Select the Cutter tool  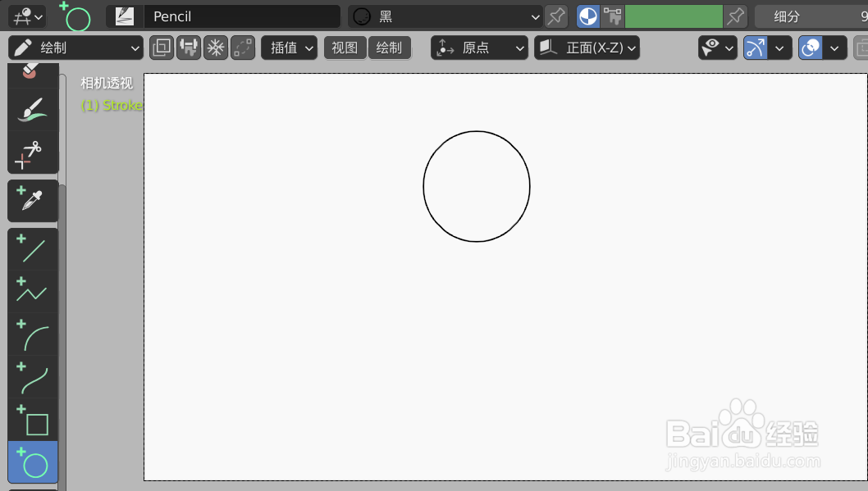pos(33,152)
